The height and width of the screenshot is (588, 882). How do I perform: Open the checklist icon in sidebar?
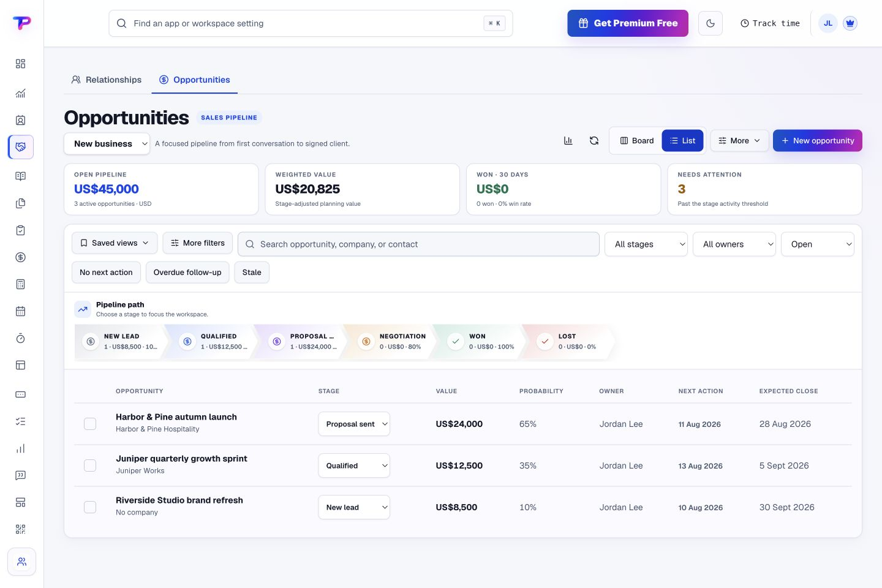(x=20, y=421)
